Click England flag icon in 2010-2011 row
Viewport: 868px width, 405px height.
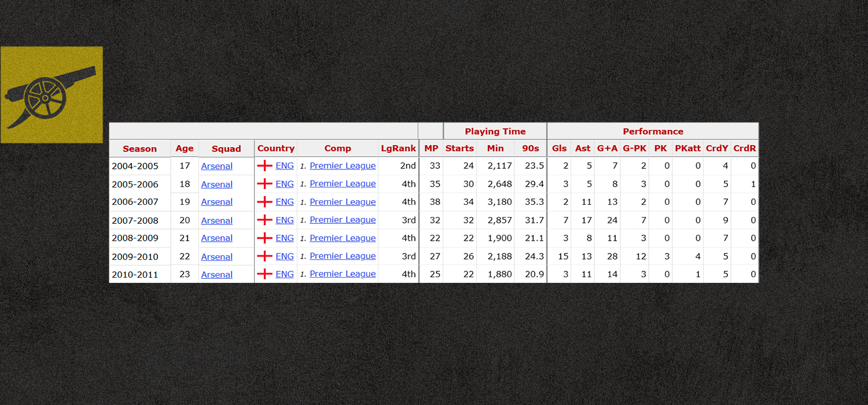click(x=264, y=274)
